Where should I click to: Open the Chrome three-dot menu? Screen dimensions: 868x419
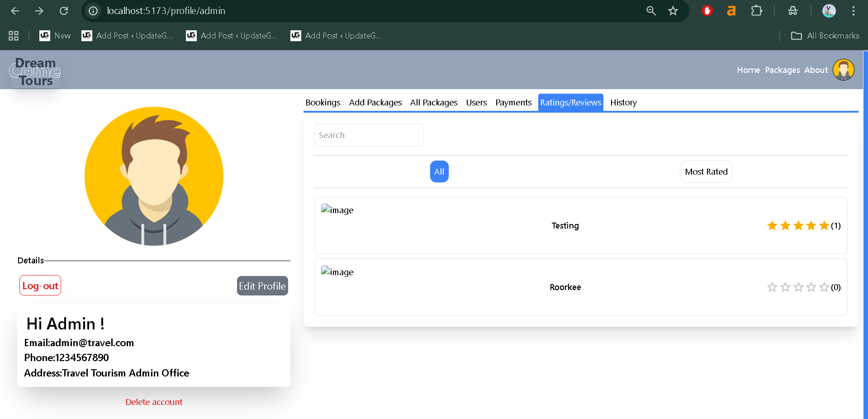coord(853,11)
